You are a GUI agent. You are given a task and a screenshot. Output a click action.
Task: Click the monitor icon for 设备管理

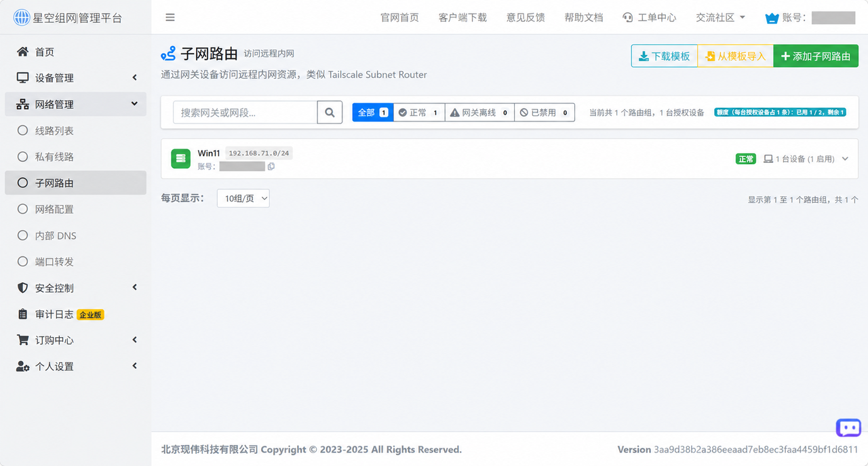[x=23, y=78]
